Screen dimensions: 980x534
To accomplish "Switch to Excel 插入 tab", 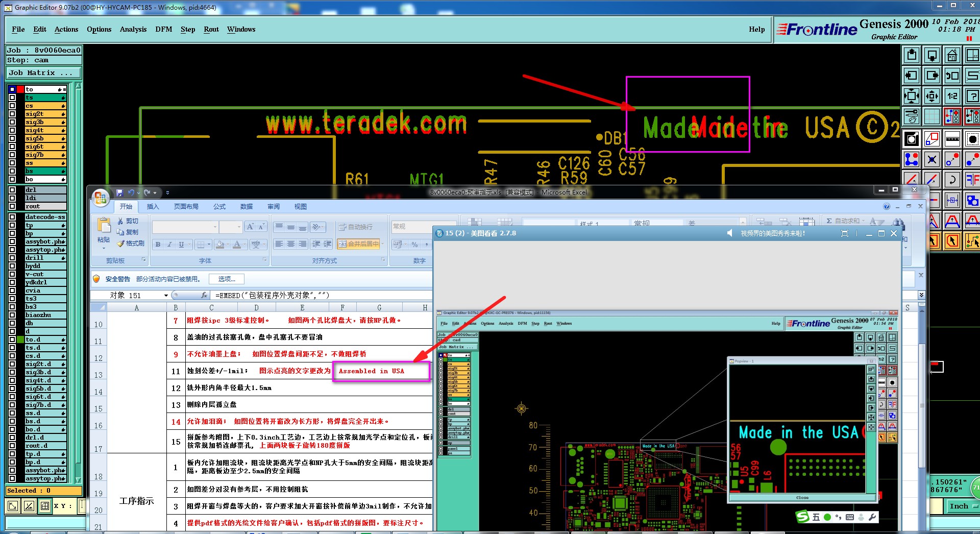I will tap(153, 206).
